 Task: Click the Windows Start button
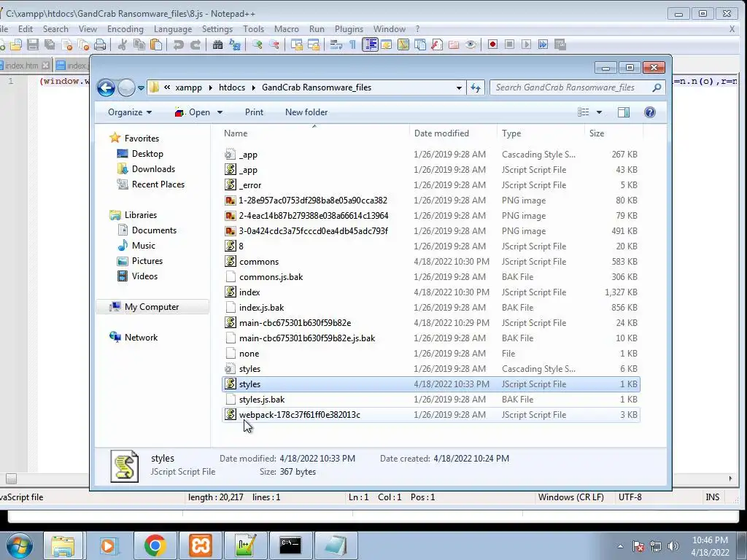[x=19, y=545]
